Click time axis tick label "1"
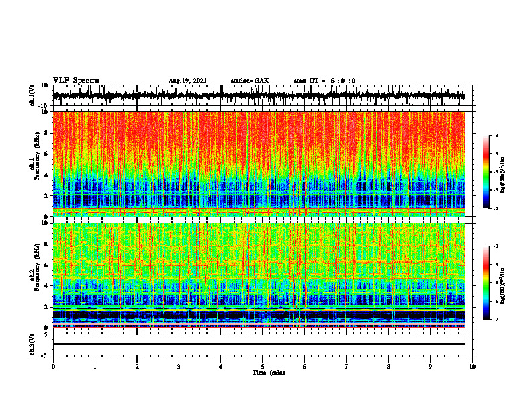This screenshot has width=532, height=411. coord(95,367)
